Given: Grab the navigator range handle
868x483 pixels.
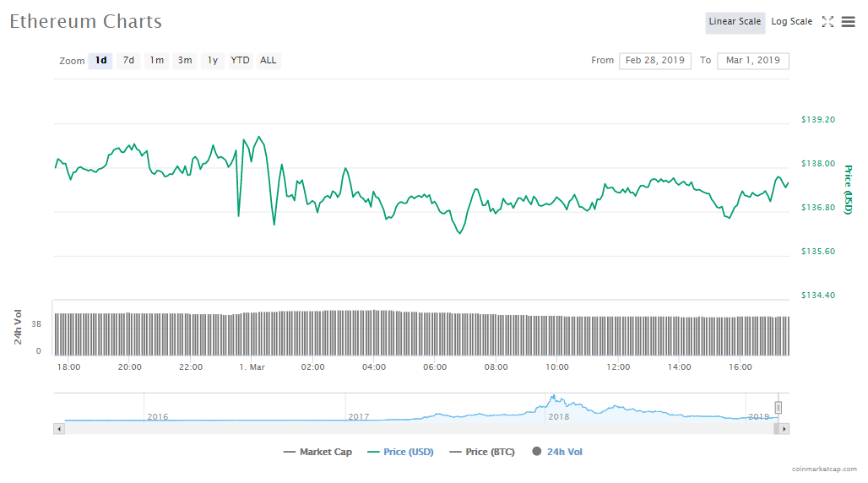Looking at the screenshot, I should coord(778,408).
